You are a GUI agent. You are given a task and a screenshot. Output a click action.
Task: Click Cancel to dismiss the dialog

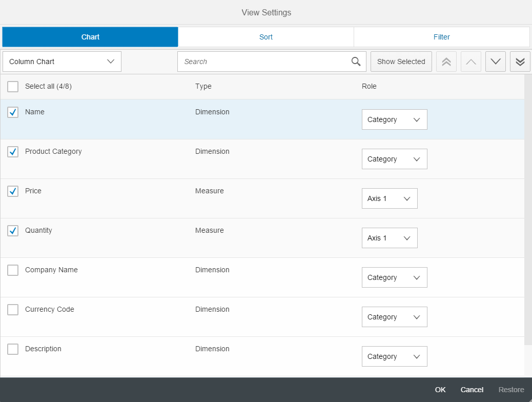click(472, 390)
